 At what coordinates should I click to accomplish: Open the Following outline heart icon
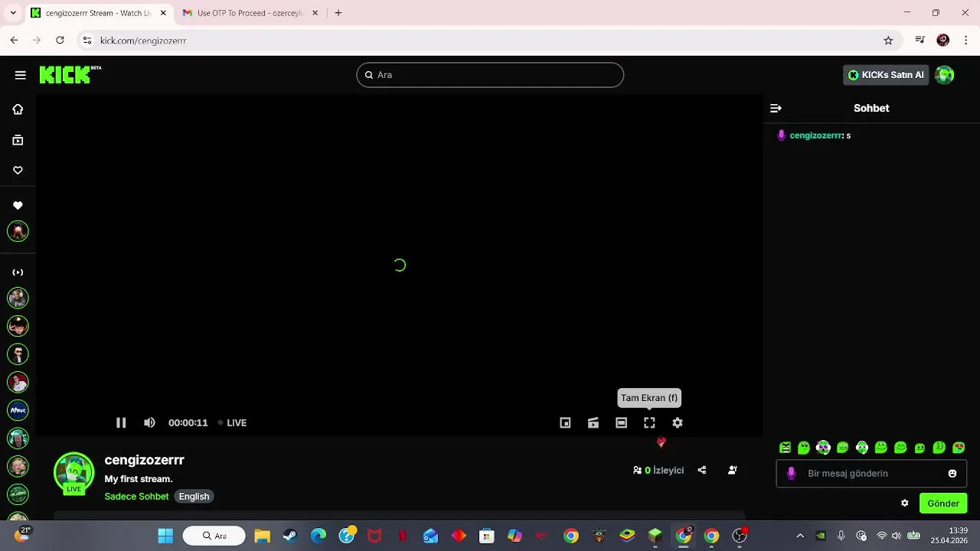click(18, 171)
